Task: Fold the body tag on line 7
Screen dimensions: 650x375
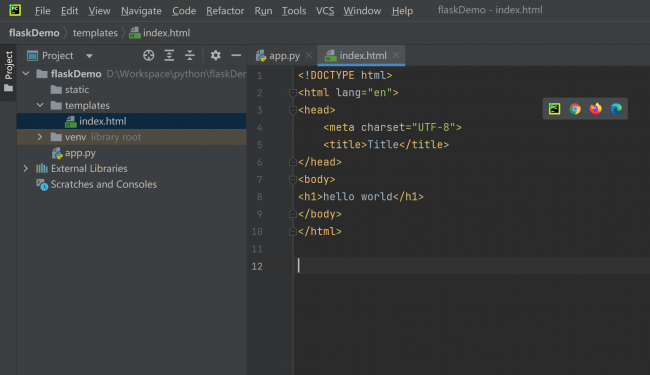Action: tap(292, 179)
